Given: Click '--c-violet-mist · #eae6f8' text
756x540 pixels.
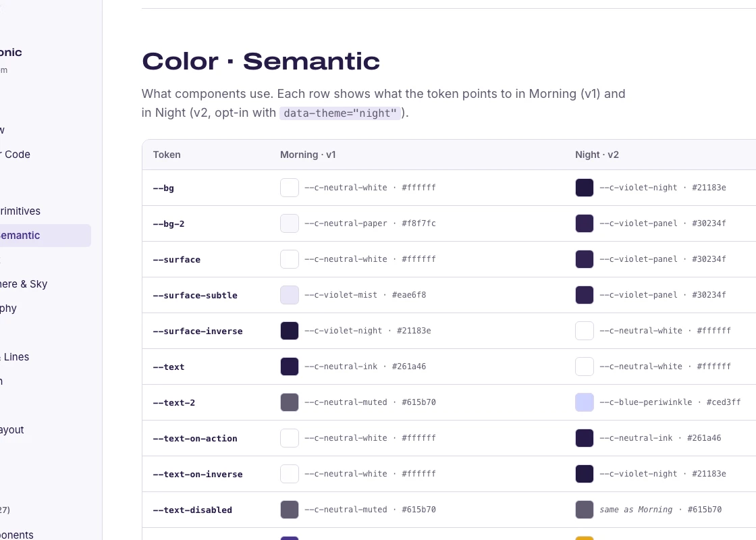Looking at the screenshot, I should tap(365, 294).
